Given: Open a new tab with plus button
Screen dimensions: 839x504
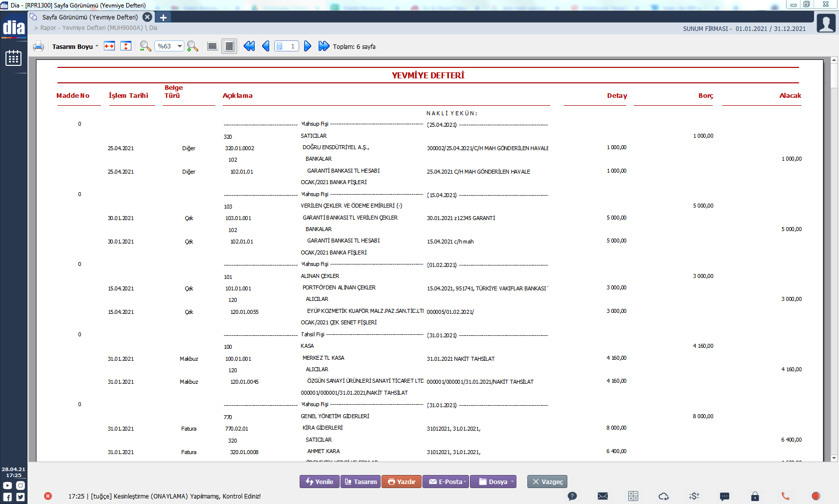Looking at the screenshot, I should point(163,17).
